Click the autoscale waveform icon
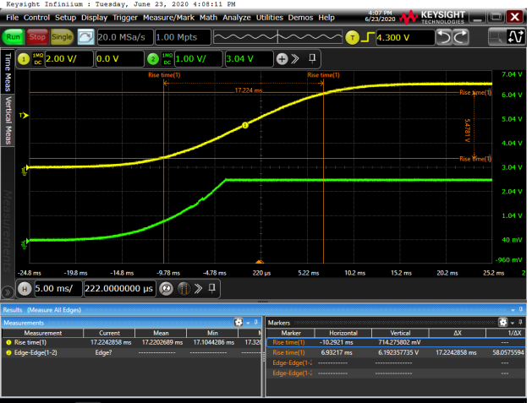The width and height of the screenshot is (532, 403). [85, 37]
